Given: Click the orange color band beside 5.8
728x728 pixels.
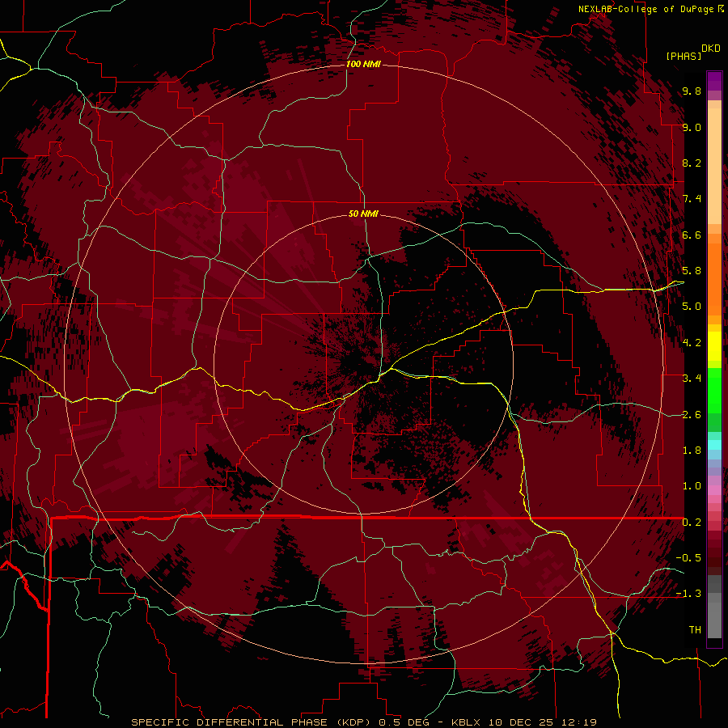Looking at the screenshot, I should [714, 278].
